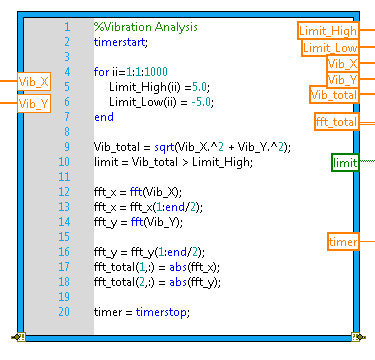Click the Vib_X input terminal on left border

34,82
